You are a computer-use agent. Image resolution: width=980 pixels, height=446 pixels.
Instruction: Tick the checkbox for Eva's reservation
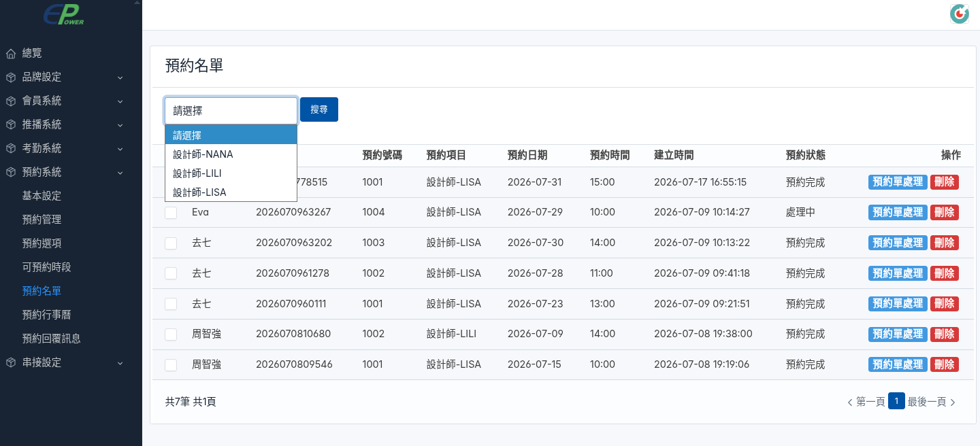pyautogui.click(x=171, y=213)
